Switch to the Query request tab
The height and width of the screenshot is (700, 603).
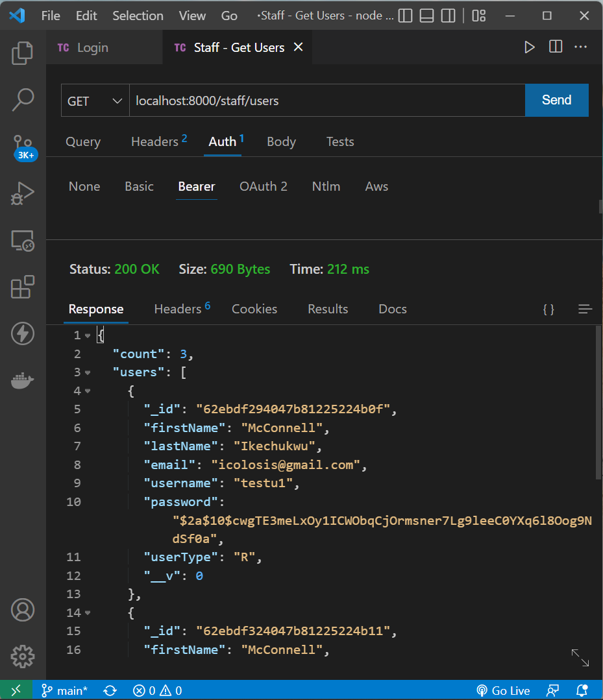point(83,142)
